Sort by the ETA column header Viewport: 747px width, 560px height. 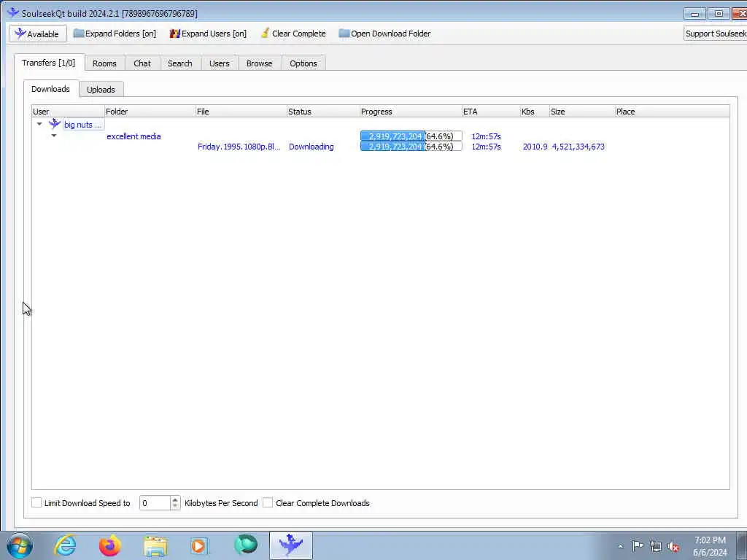coord(491,112)
